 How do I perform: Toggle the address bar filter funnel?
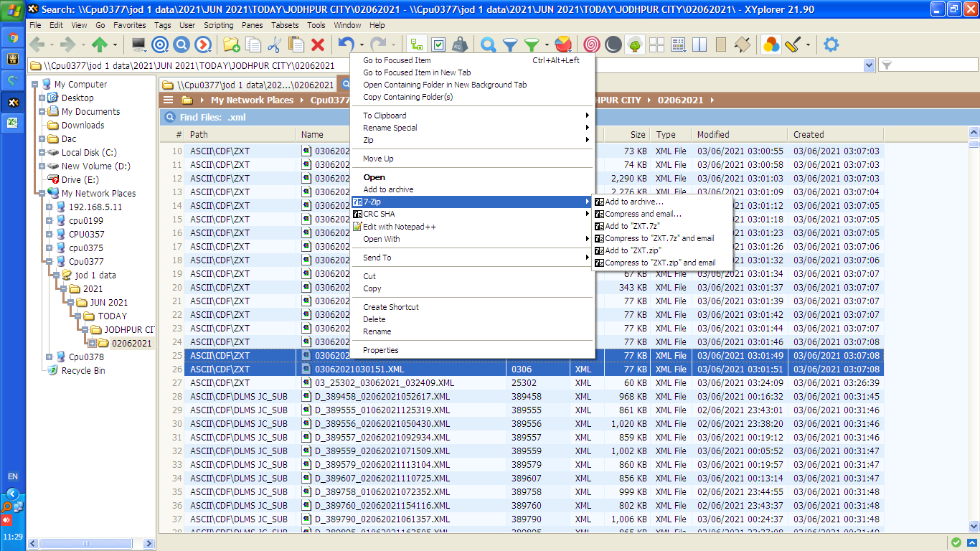(886, 65)
